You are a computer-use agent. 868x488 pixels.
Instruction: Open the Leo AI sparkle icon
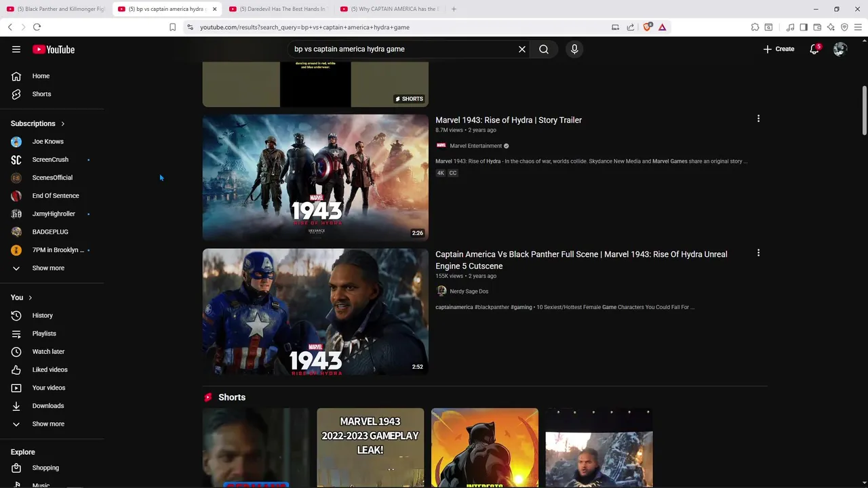point(831,27)
